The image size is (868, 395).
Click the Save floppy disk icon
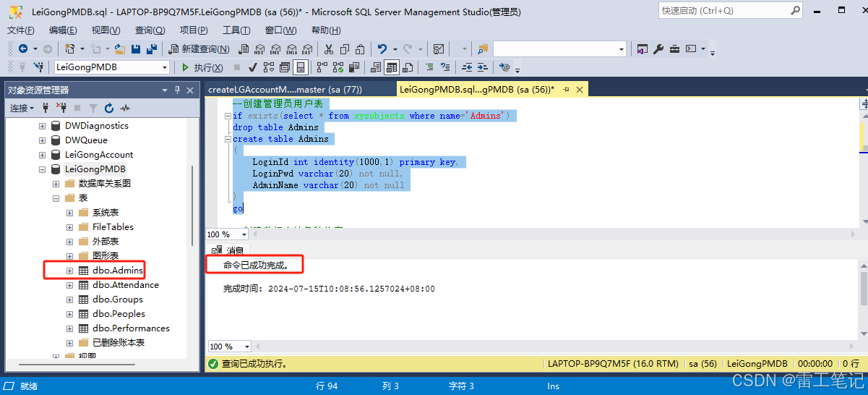(136, 49)
